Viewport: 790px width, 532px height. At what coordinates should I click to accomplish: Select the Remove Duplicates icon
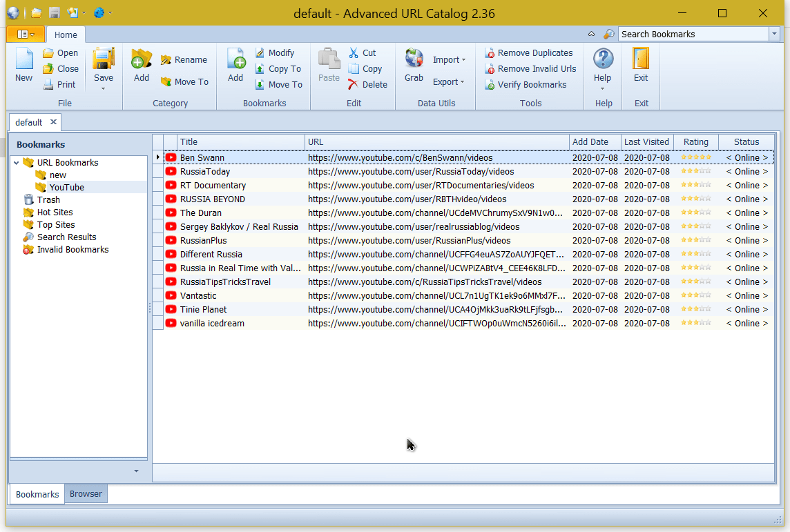click(x=491, y=52)
